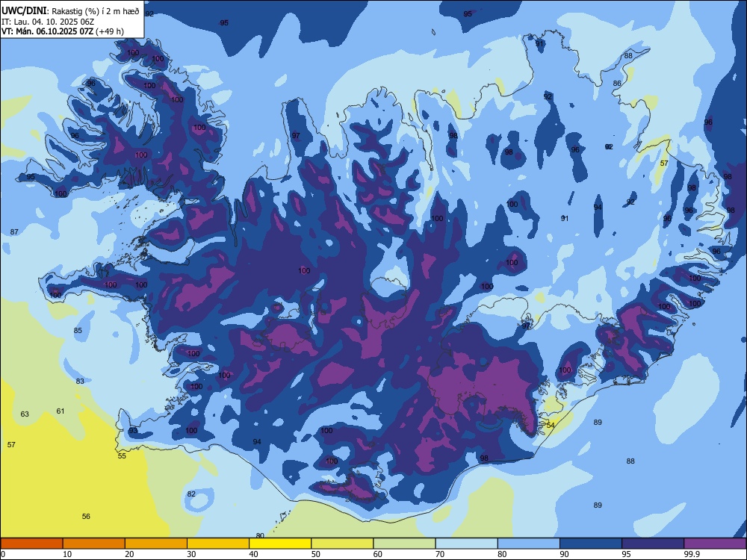Image resolution: width=747 pixels, height=560 pixels.
Task: Click the '50' legend scale label
Action: point(315,554)
